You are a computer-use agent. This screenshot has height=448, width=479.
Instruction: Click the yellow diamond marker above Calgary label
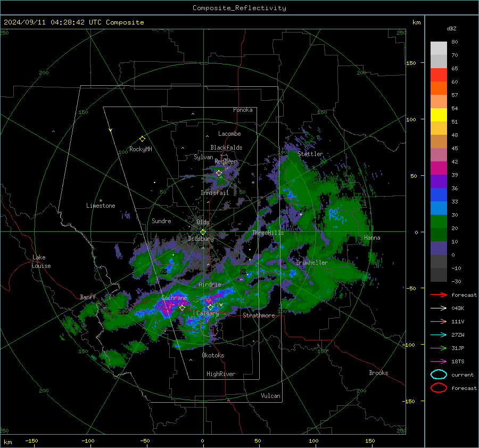[x=210, y=307]
